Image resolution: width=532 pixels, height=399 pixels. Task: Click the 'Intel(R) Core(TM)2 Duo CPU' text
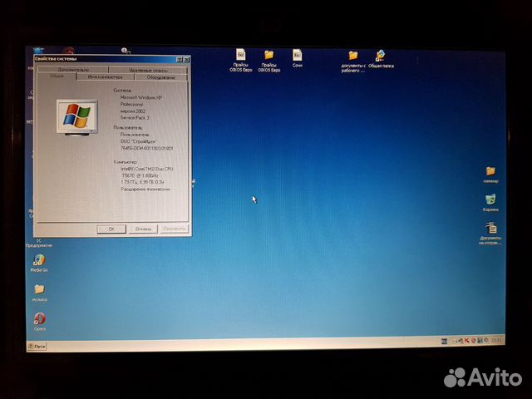[147, 169]
